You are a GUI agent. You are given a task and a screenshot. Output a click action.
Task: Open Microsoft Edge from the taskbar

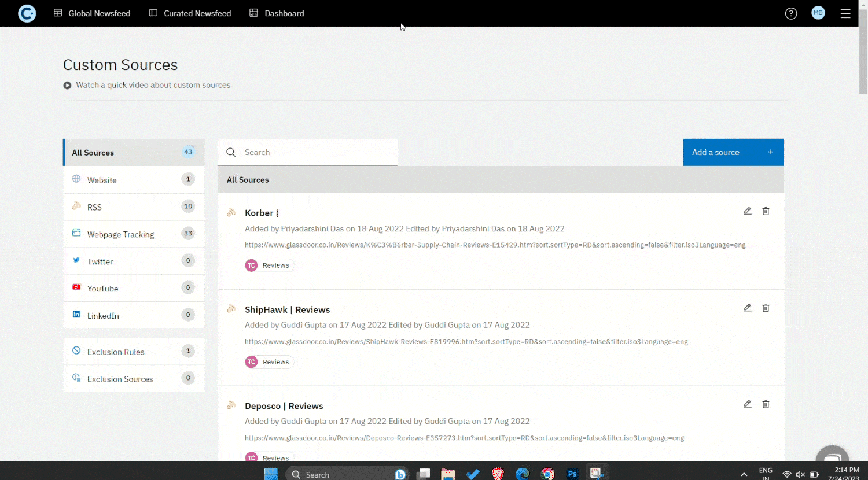(523, 474)
